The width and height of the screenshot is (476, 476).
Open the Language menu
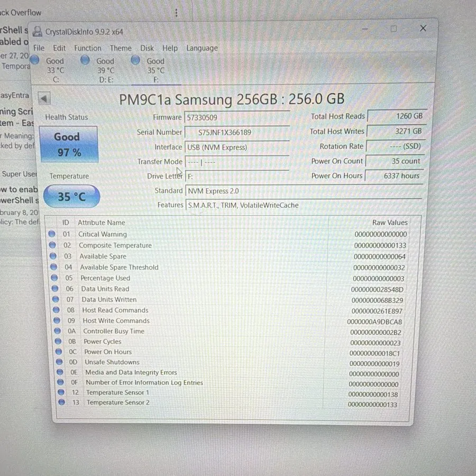click(202, 48)
